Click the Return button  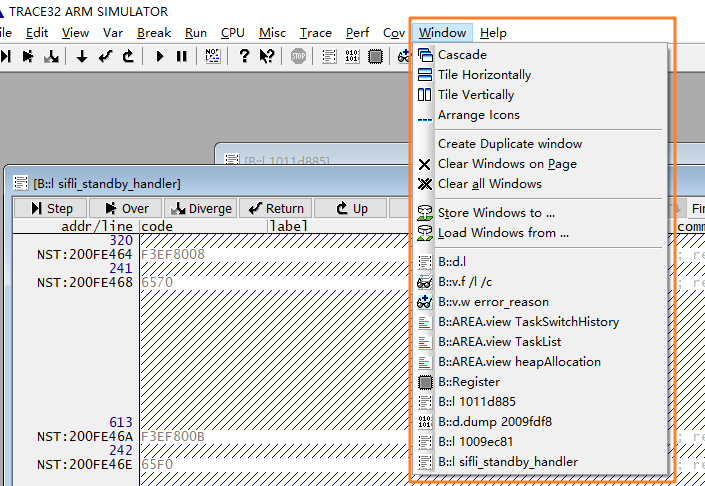coord(276,208)
